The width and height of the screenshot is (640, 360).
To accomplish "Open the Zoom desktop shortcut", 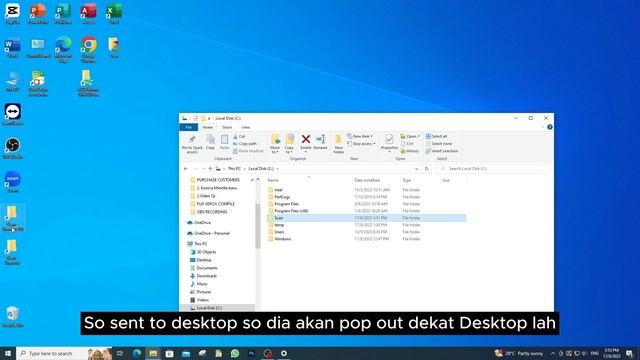I will (x=13, y=182).
